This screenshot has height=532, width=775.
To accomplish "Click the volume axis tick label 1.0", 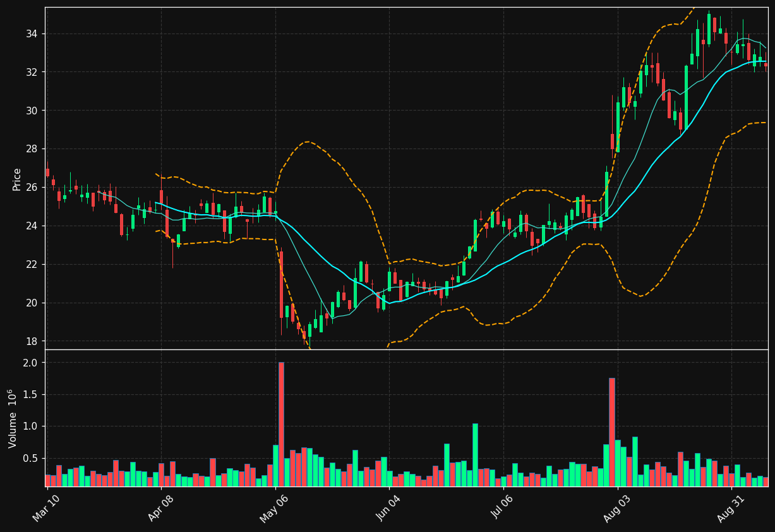I will pyautogui.click(x=30, y=426).
